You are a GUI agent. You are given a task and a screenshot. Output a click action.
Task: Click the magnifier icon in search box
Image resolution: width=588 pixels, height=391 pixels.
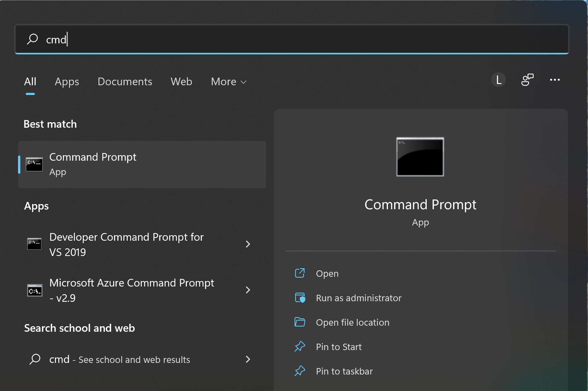point(32,39)
